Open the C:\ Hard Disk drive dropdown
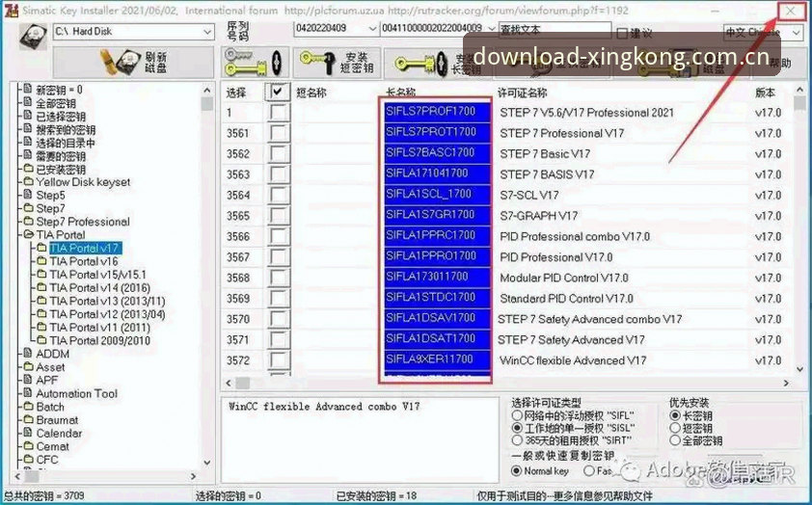The width and height of the screenshot is (812, 505). pyautogui.click(x=206, y=32)
